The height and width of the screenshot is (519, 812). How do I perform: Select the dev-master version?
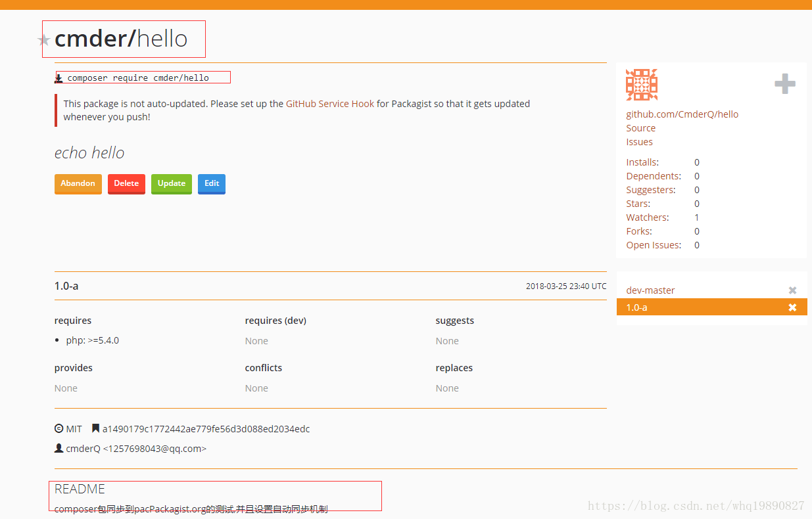point(650,290)
